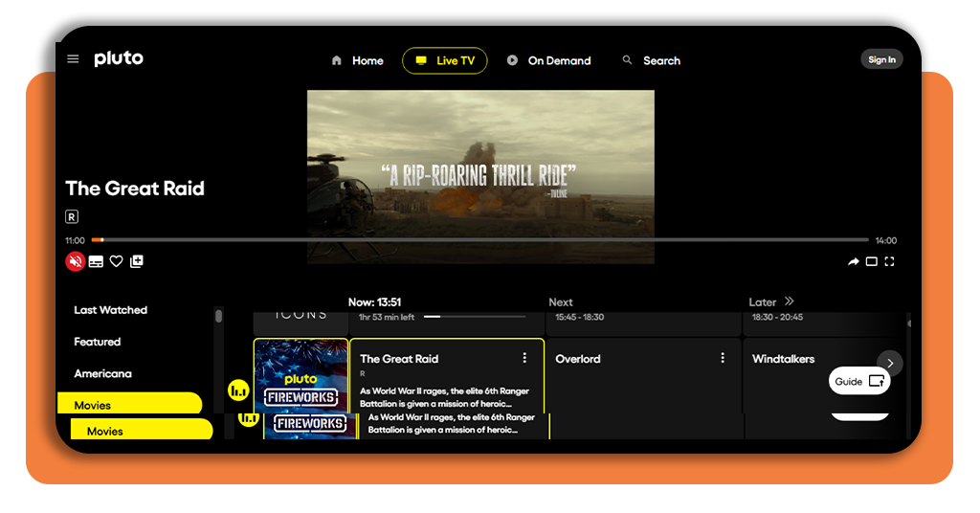
Task: Advance guide with right chevron button
Action: (890, 363)
